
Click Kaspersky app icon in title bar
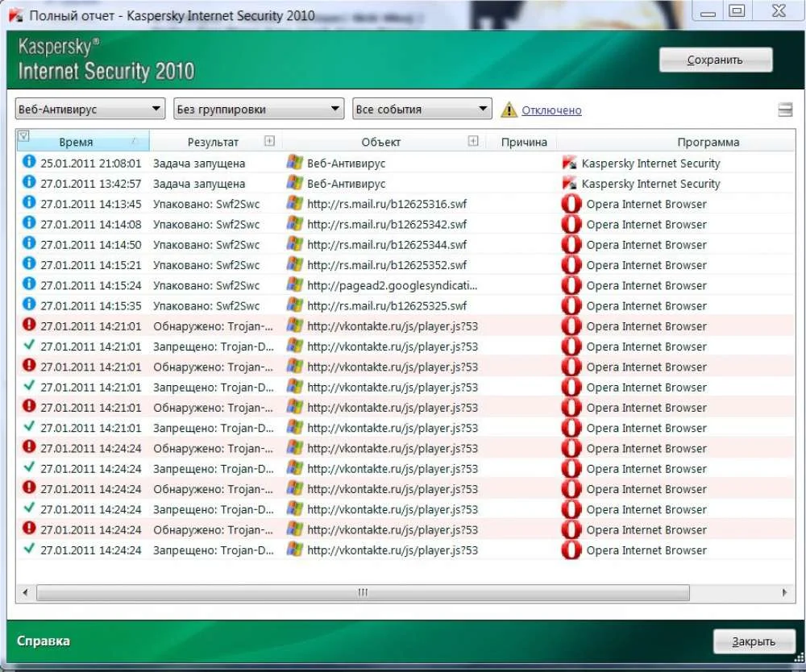point(16,15)
